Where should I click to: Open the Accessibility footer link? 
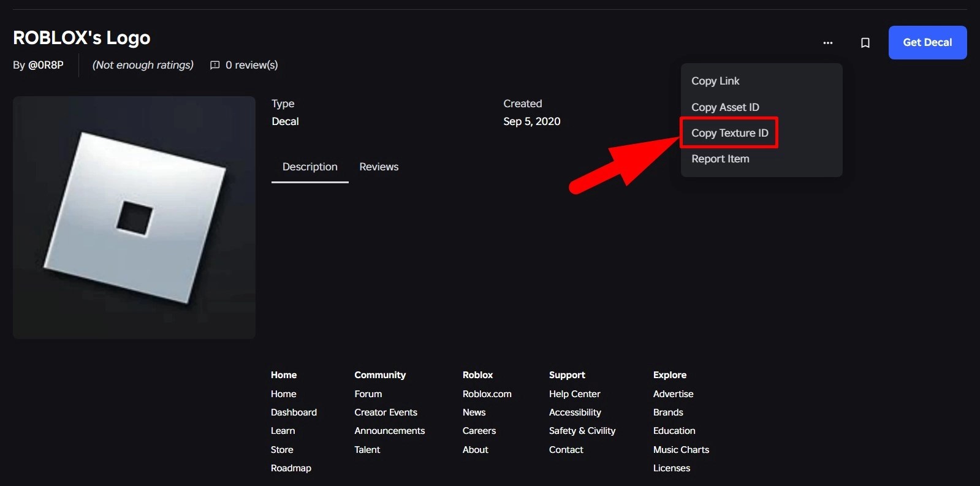pyautogui.click(x=575, y=412)
